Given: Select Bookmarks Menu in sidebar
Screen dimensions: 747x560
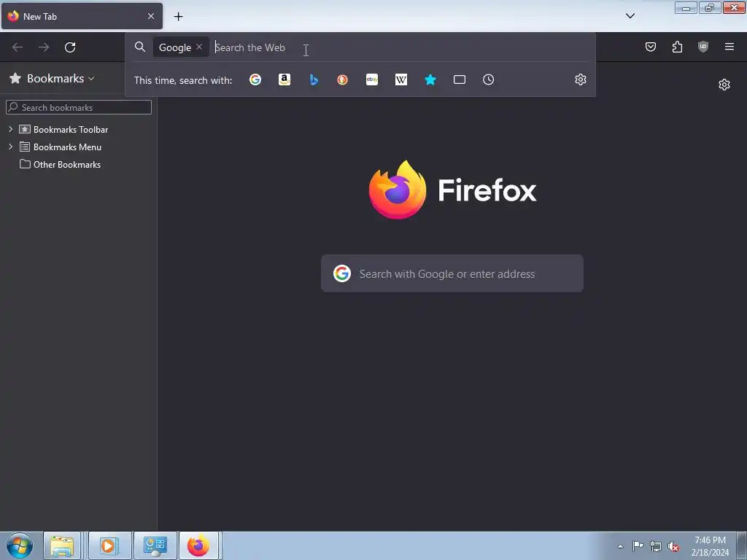Looking at the screenshot, I should point(67,147).
